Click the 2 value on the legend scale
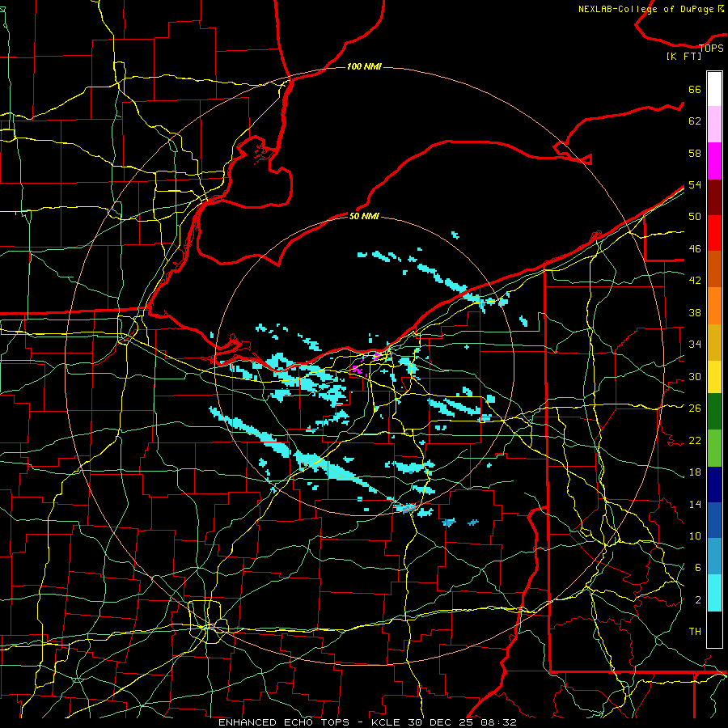Screen dimensions: 728x728 (x=697, y=600)
